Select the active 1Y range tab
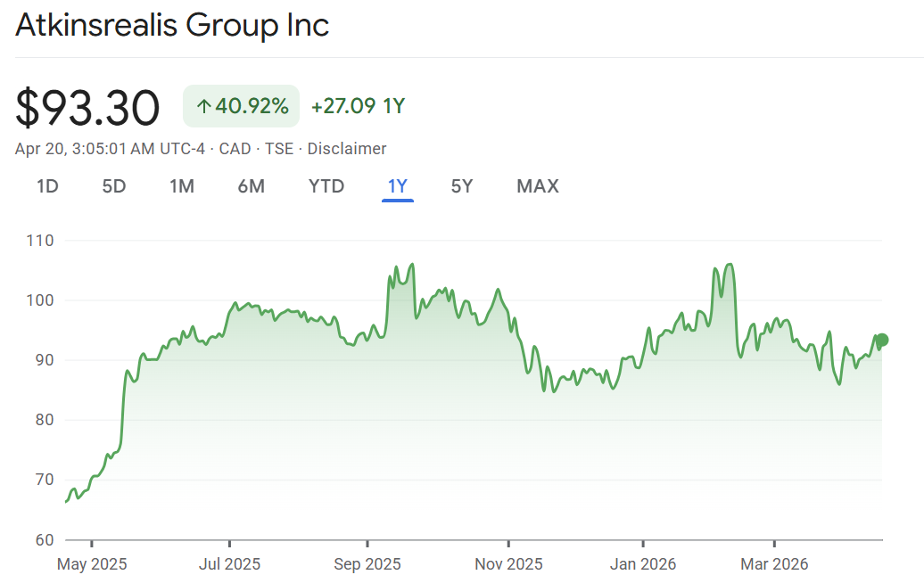Image resolution: width=924 pixels, height=583 pixels. pos(397,186)
